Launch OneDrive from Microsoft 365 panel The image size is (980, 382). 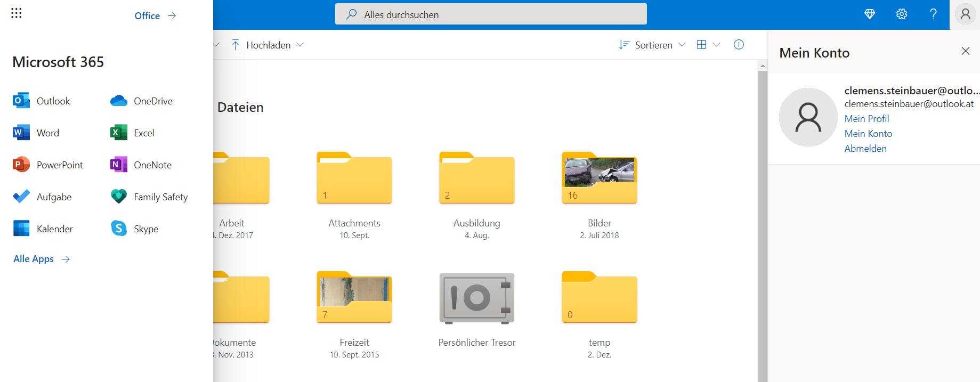tap(141, 101)
